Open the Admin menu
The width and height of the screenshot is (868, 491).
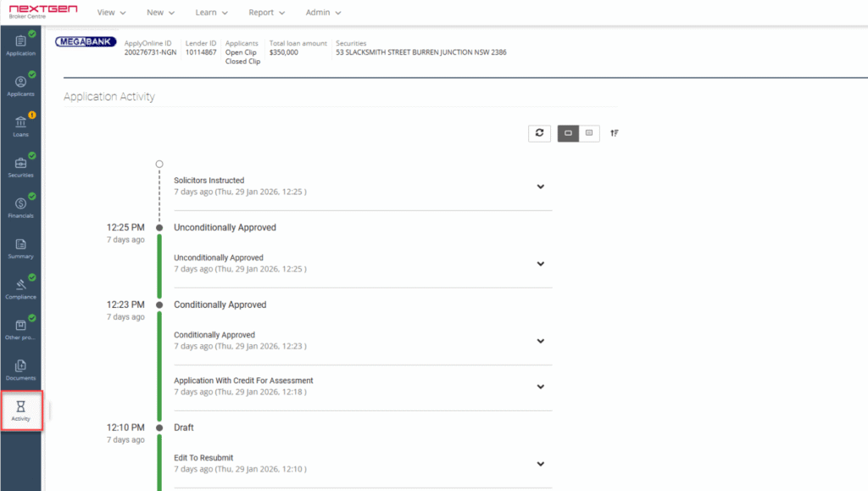(x=323, y=12)
